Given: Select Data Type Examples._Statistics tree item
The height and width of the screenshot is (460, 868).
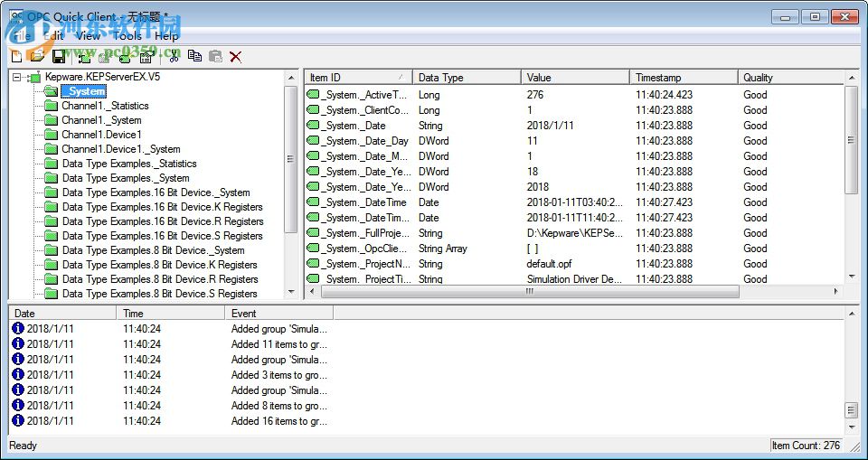Looking at the screenshot, I should coord(129,164).
